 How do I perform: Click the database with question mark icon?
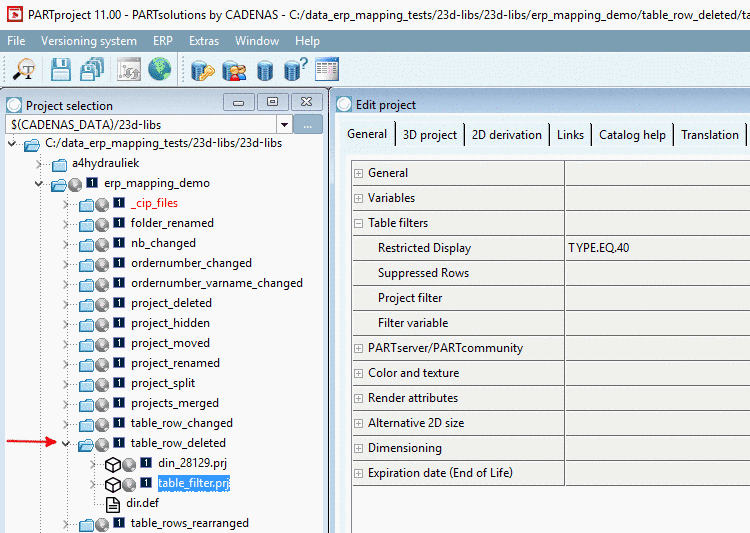click(x=296, y=69)
